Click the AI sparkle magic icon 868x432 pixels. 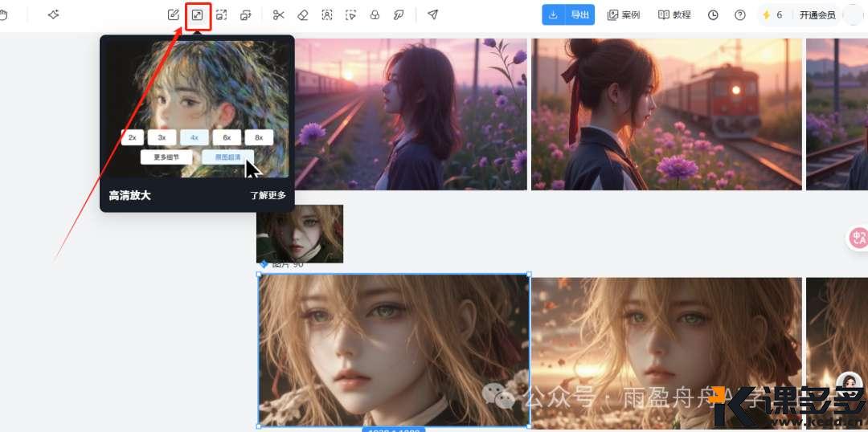pyautogui.click(x=54, y=14)
